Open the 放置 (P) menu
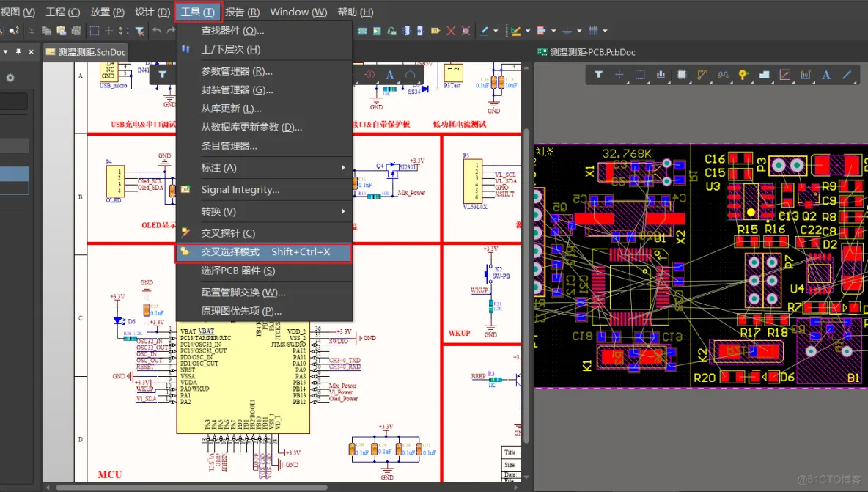 (107, 12)
